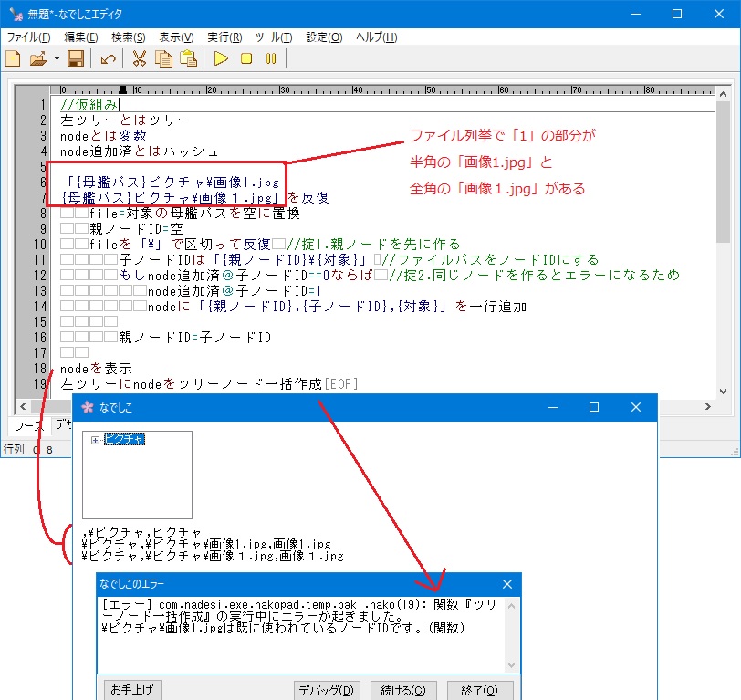Open the 実行(R) menu
This screenshot has width=741, height=700.
tap(224, 37)
